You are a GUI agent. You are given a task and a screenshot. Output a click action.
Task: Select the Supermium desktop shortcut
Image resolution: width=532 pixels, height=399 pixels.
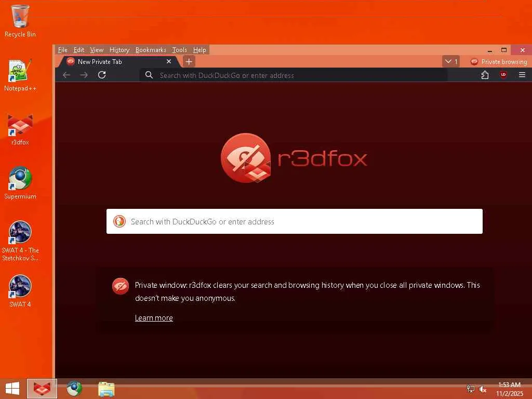pyautogui.click(x=20, y=183)
